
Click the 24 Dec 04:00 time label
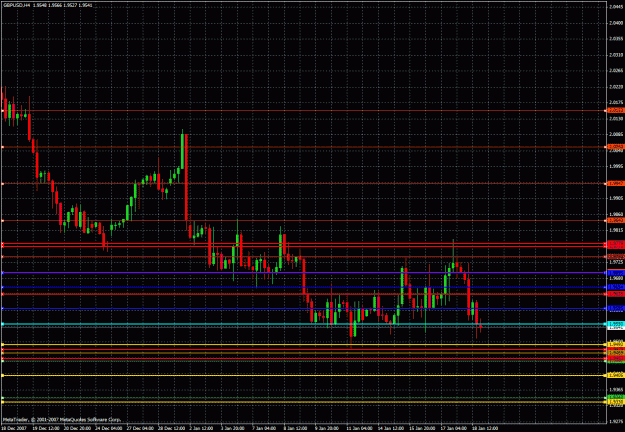pyautogui.click(x=108, y=428)
